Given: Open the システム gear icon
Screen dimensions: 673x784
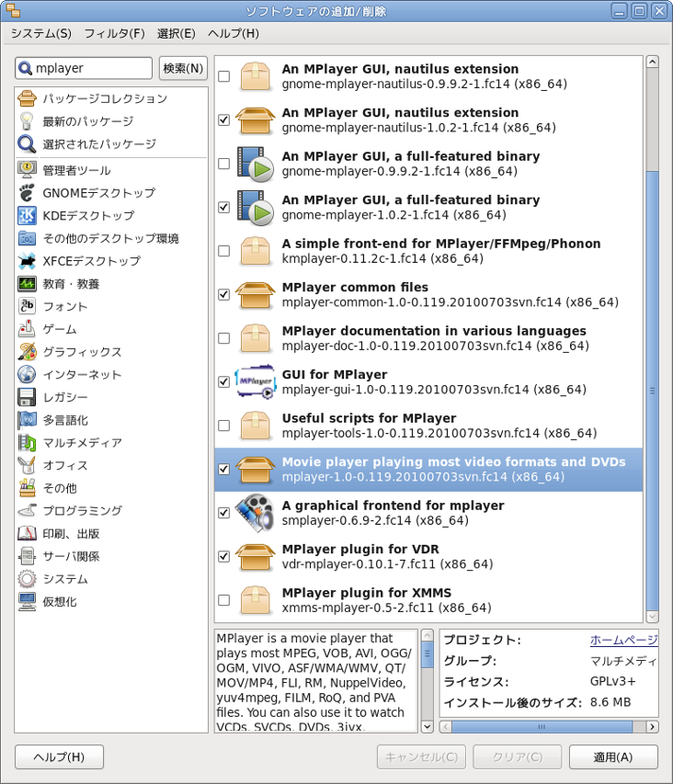Looking at the screenshot, I should 27,578.
